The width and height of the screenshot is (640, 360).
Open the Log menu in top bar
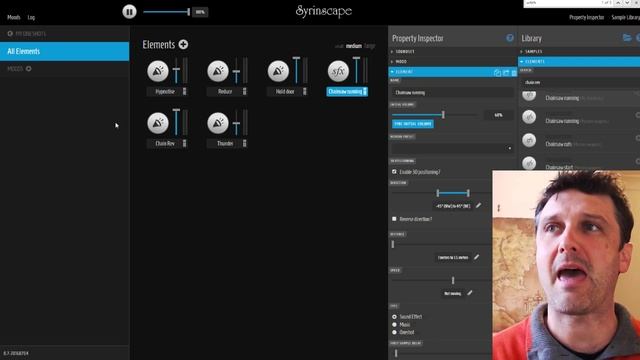(31, 18)
